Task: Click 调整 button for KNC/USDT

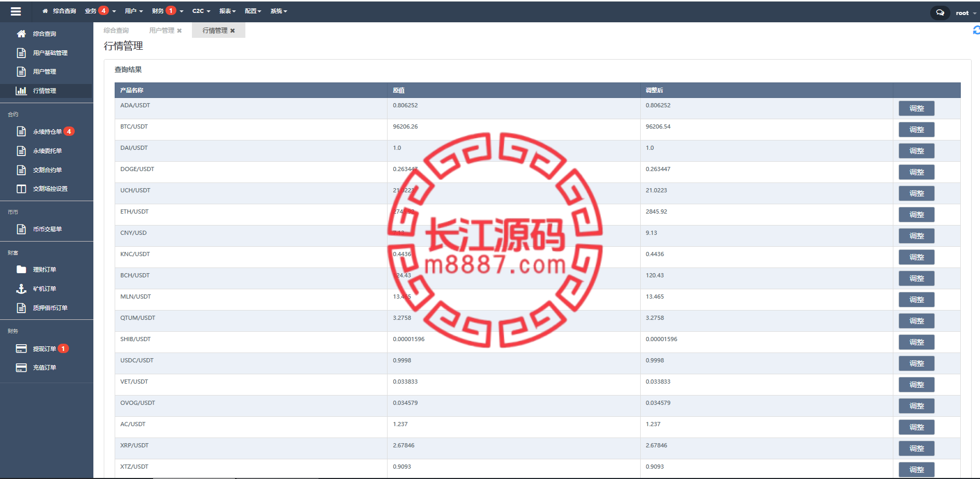Action: point(916,257)
